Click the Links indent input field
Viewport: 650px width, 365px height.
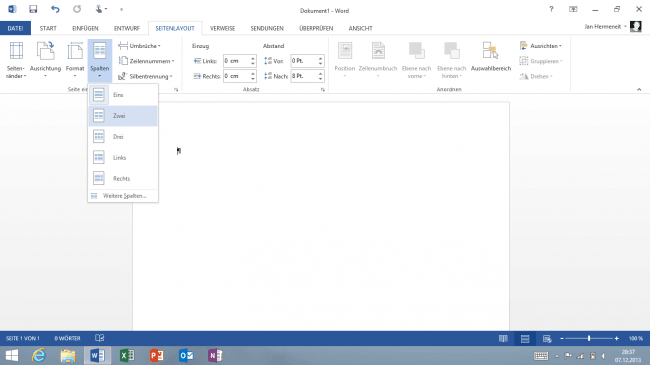(x=236, y=61)
